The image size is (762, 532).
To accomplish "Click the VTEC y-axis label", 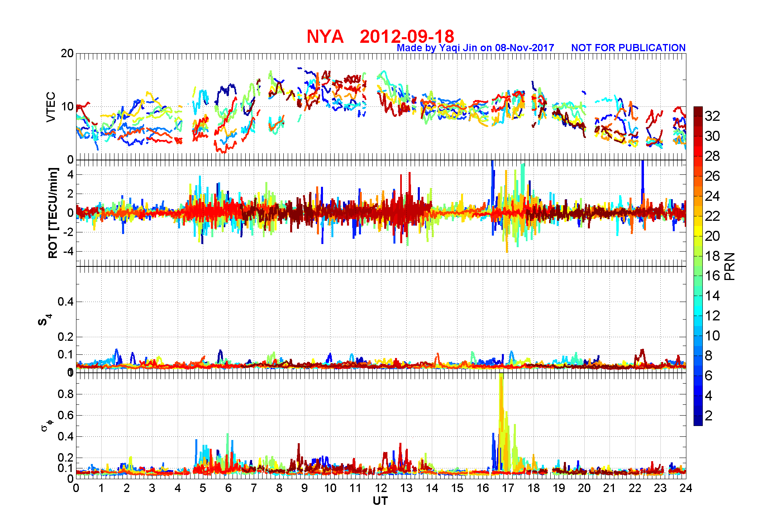I will click(x=51, y=107).
